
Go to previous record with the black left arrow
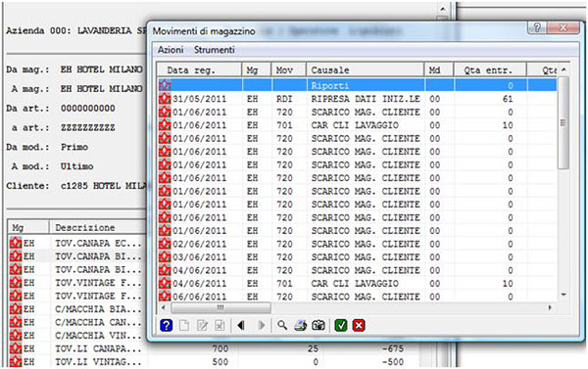point(241,325)
